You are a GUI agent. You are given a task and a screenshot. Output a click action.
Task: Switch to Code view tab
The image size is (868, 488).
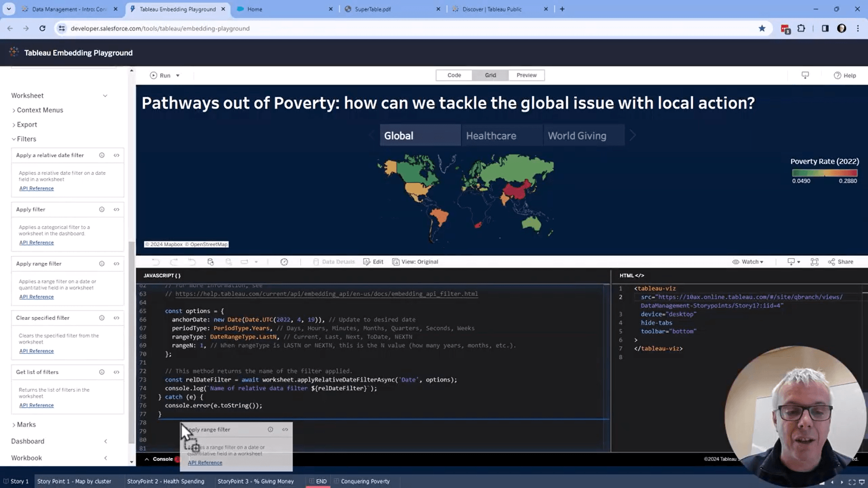point(454,75)
